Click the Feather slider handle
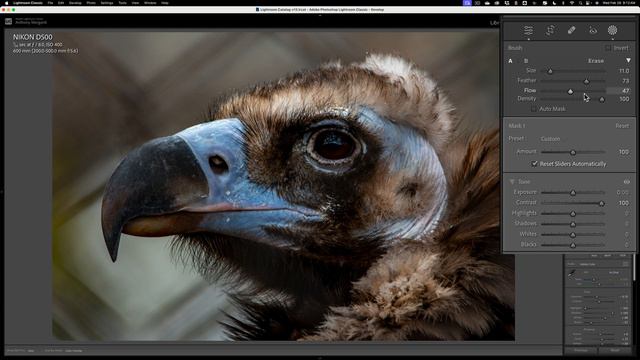 pos(586,81)
